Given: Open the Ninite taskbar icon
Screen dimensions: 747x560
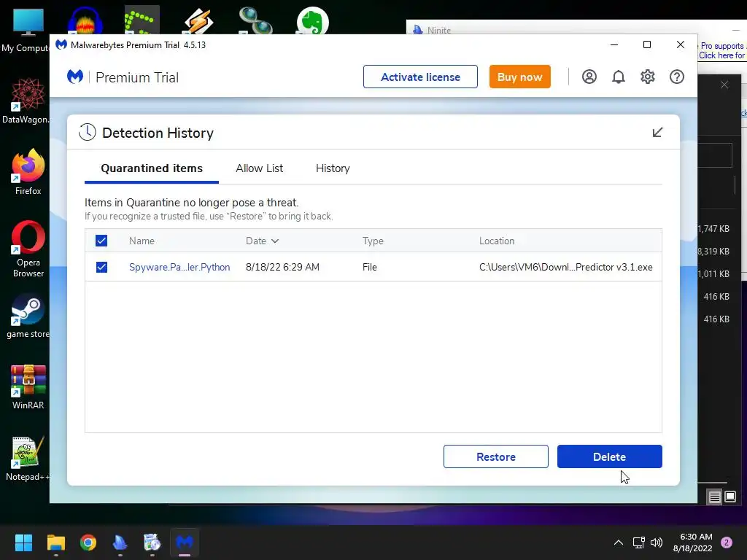Looking at the screenshot, I should [x=120, y=542].
